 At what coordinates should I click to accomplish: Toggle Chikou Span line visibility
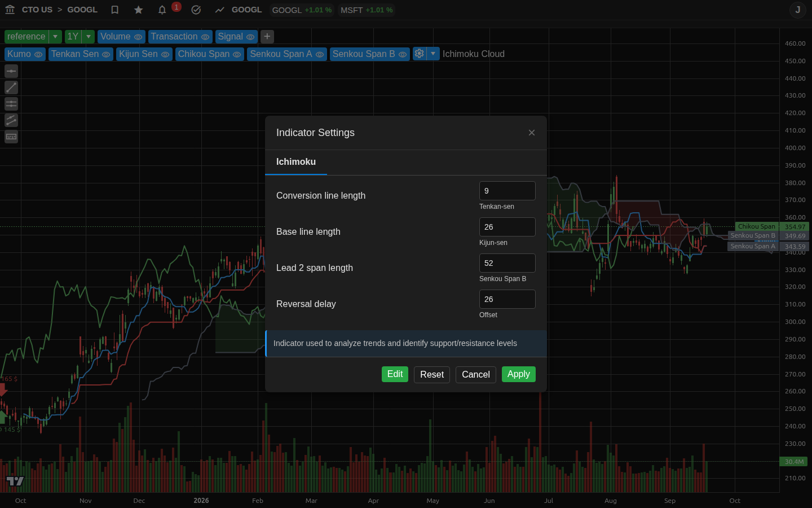pos(237,55)
